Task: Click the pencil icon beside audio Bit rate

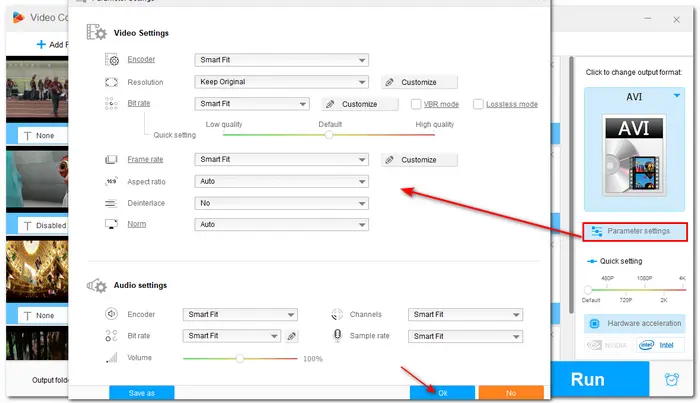Action: click(292, 336)
